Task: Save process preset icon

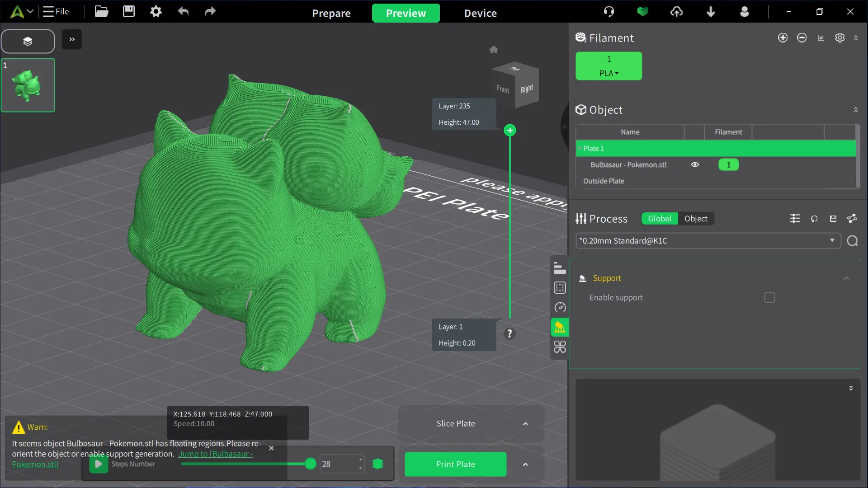Action: (833, 219)
